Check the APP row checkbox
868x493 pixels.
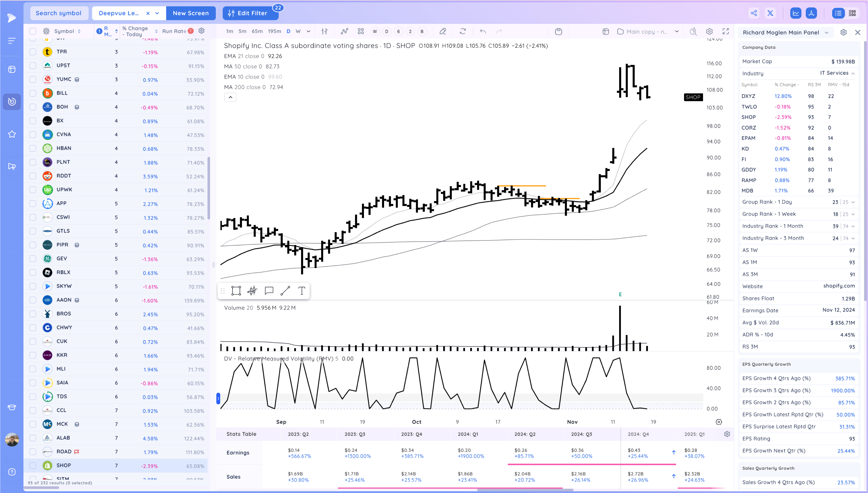pyautogui.click(x=33, y=203)
